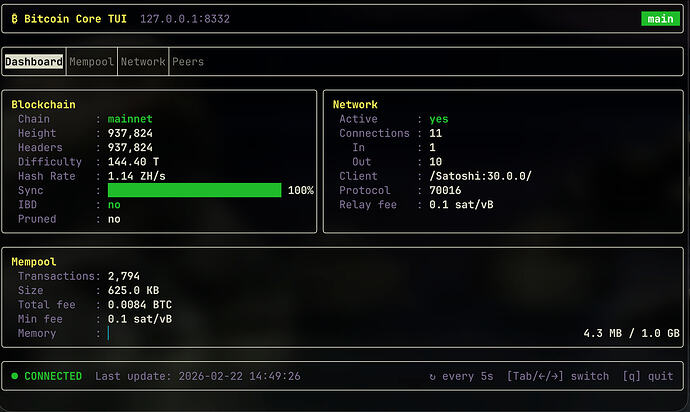The width and height of the screenshot is (690, 412).
Task: Click the [Tab] switch shortcut hint
Action: [557, 376]
